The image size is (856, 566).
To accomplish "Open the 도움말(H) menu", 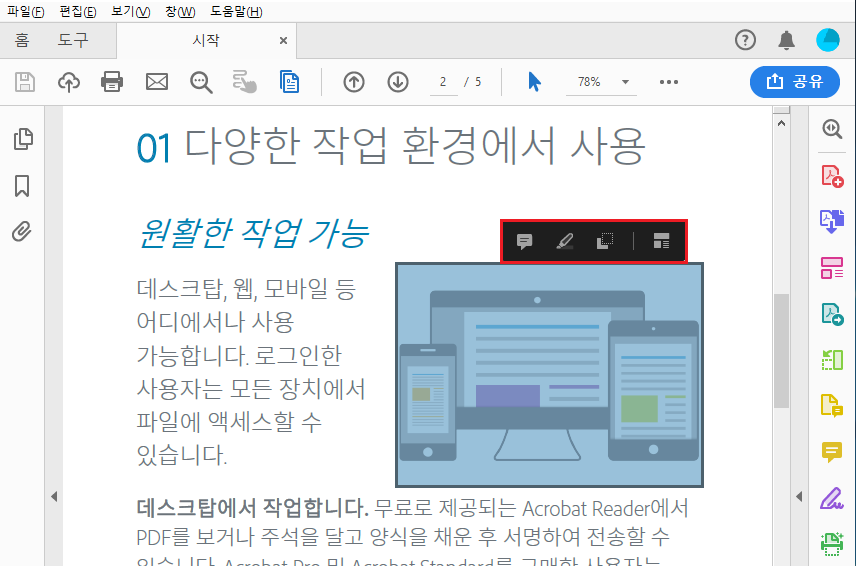I will (x=236, y=11).
